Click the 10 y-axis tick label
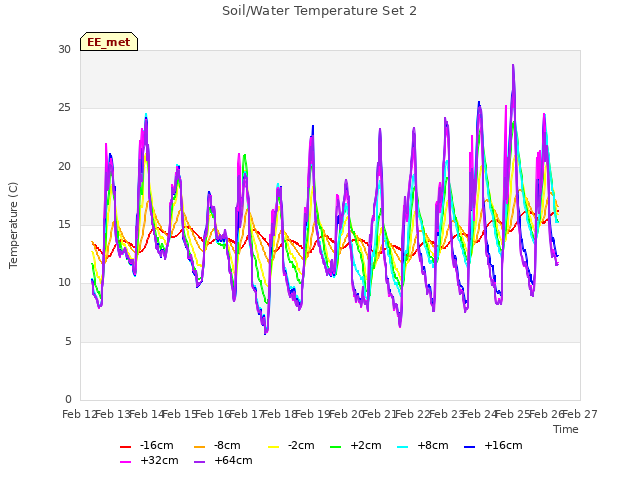 point(64,282)
